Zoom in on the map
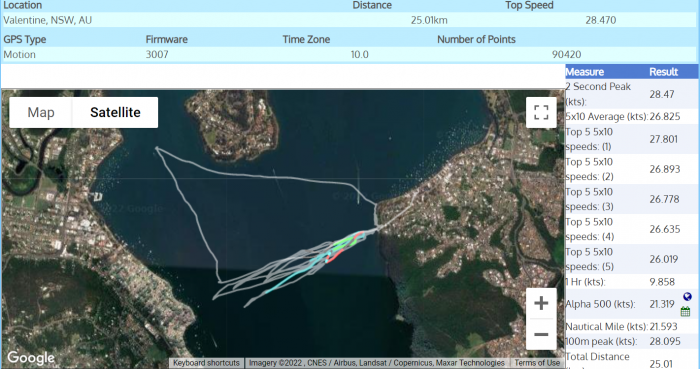 (x=541, y=303)
